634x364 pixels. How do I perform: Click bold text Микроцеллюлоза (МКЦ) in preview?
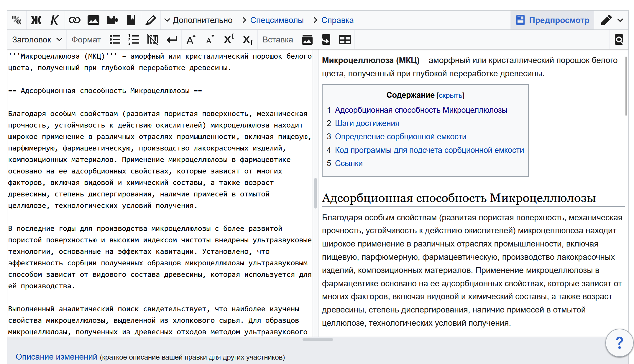click(x=371, y=60)
